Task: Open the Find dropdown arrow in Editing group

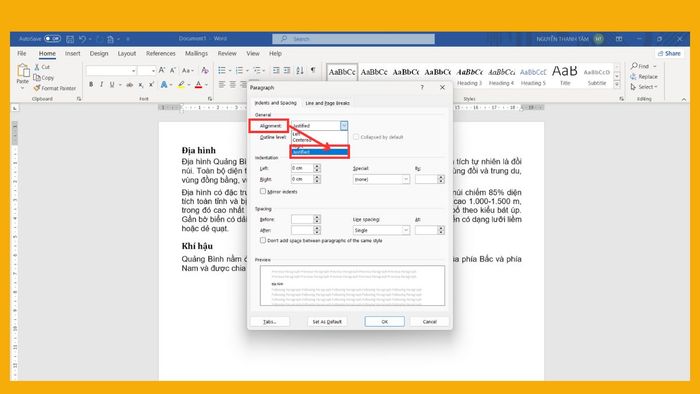Action: (655, 66)
